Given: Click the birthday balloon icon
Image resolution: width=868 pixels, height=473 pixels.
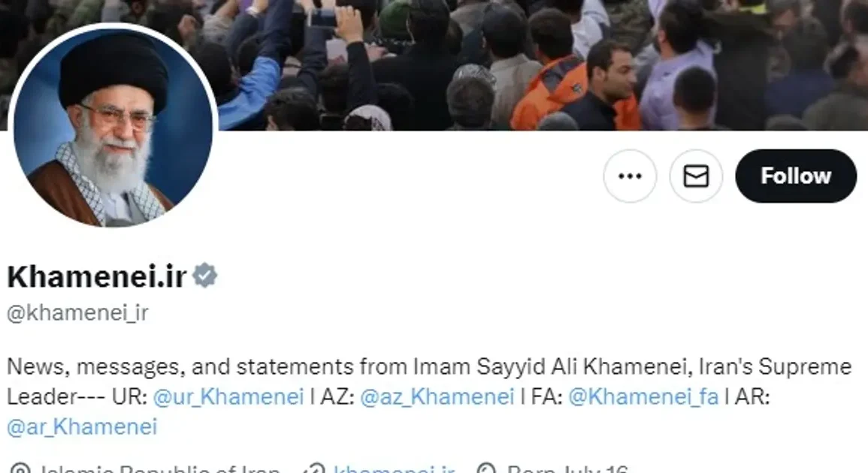Looking at the screenshot, I should pos(486,469).
